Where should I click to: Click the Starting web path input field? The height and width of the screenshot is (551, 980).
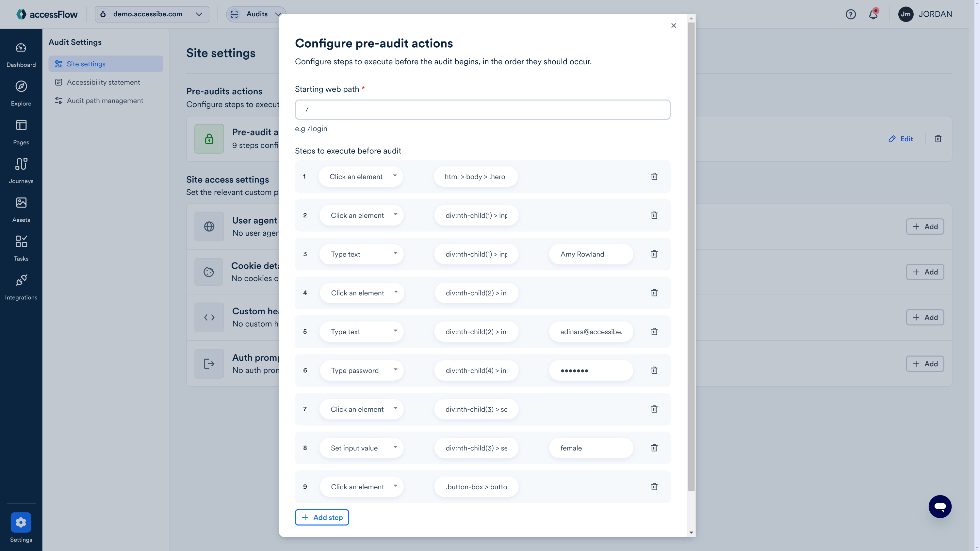coord(482,110)
